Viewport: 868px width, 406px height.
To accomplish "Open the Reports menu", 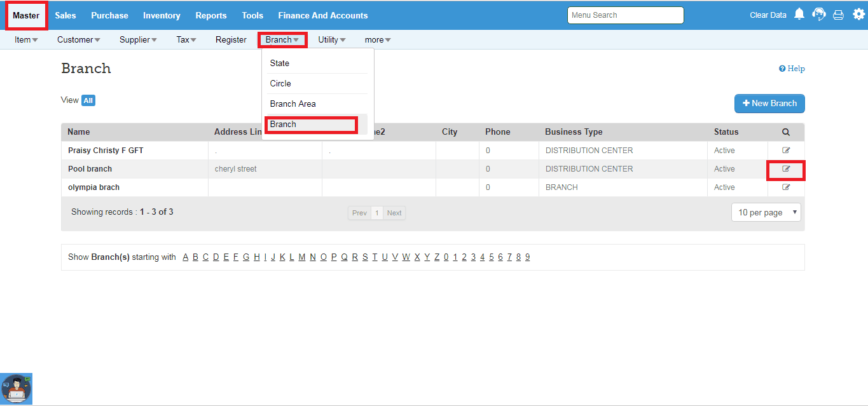I will coord(211,15).
